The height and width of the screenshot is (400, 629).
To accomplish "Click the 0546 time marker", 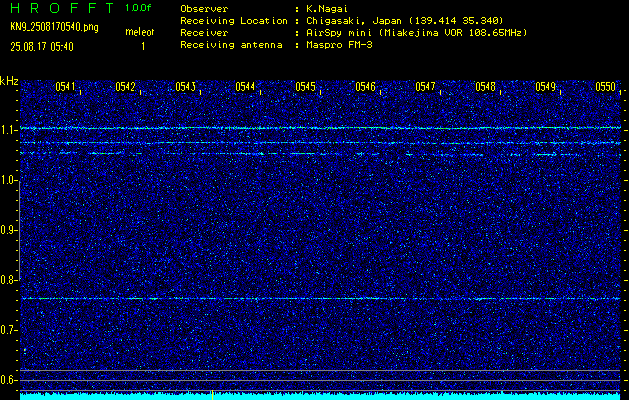I will (365, 87).
